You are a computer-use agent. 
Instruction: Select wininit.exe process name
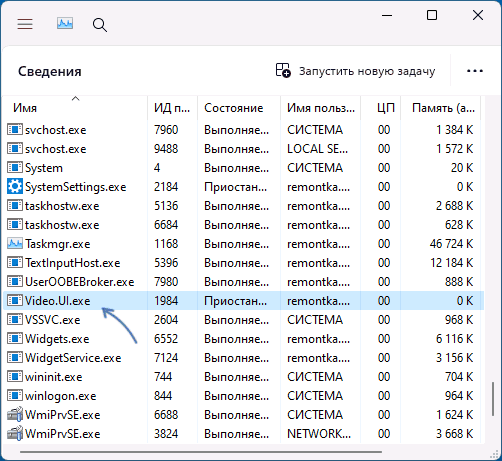[x=54, y=377]
